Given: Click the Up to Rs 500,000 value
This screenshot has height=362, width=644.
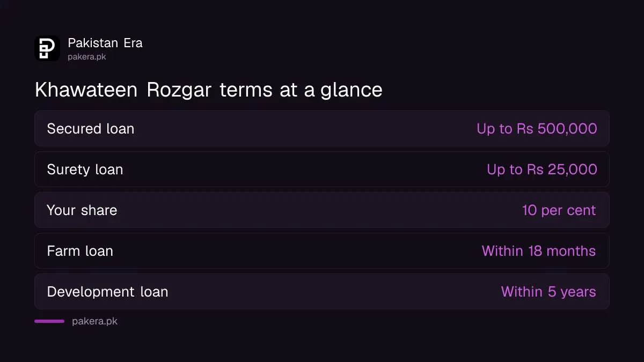Looking at the screenshot, I should (x=537, y=129).
